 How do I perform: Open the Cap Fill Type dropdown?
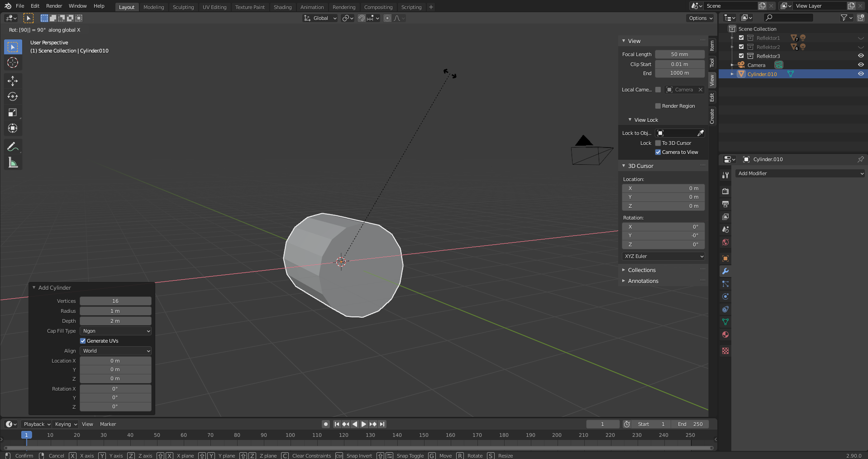point(115,331)
